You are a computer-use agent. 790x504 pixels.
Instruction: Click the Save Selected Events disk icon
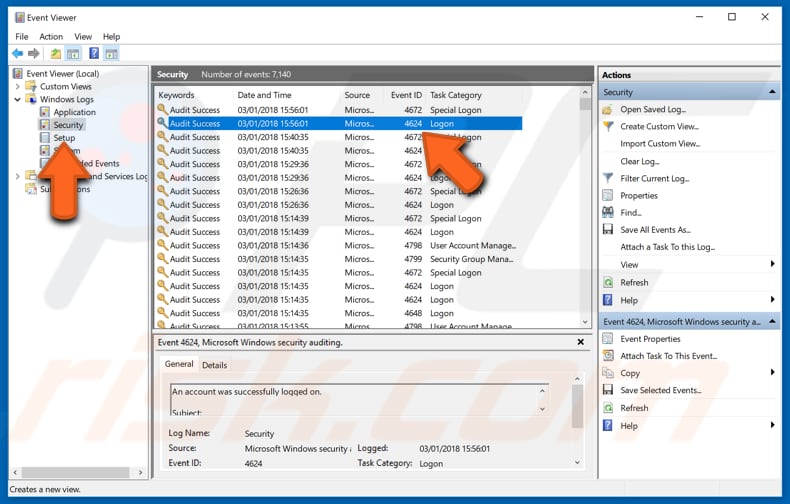[x=608, y=390]
